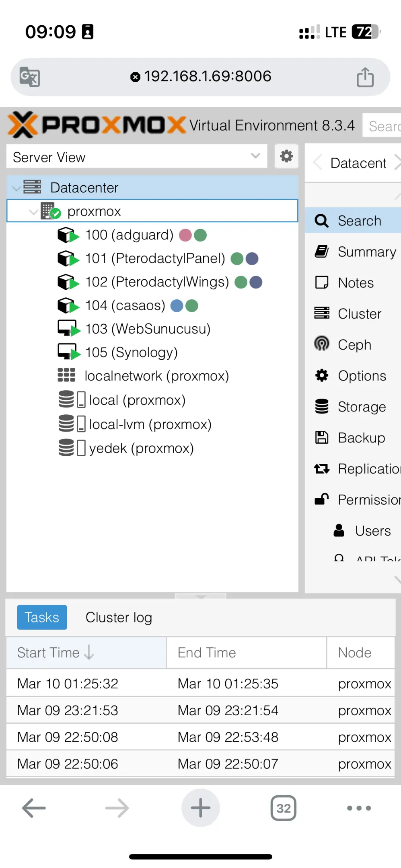This screenshot has width=401, height=868.
Task: Switch to the Cluster log tab
Action: (119, 617)
